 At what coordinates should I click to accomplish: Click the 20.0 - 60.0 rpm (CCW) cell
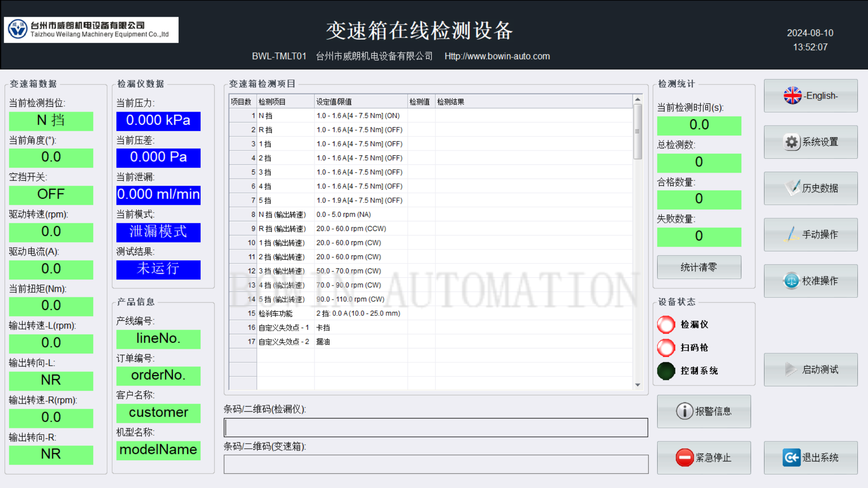pos(361,229)
